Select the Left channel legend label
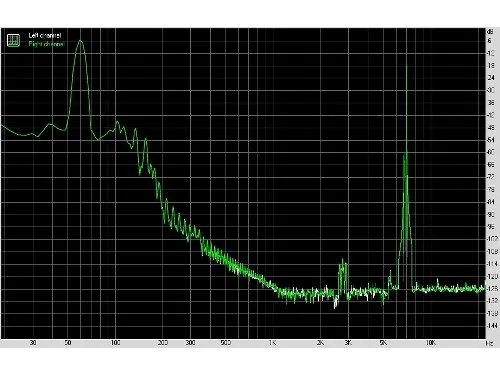The width and height of the screenshot is (500, 375). pos(45,35)
